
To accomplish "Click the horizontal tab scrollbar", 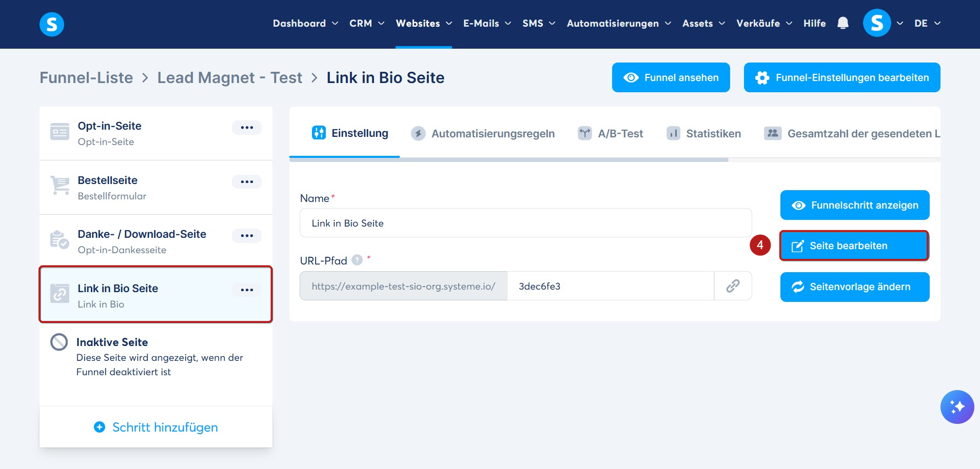I will click(509, 160).
